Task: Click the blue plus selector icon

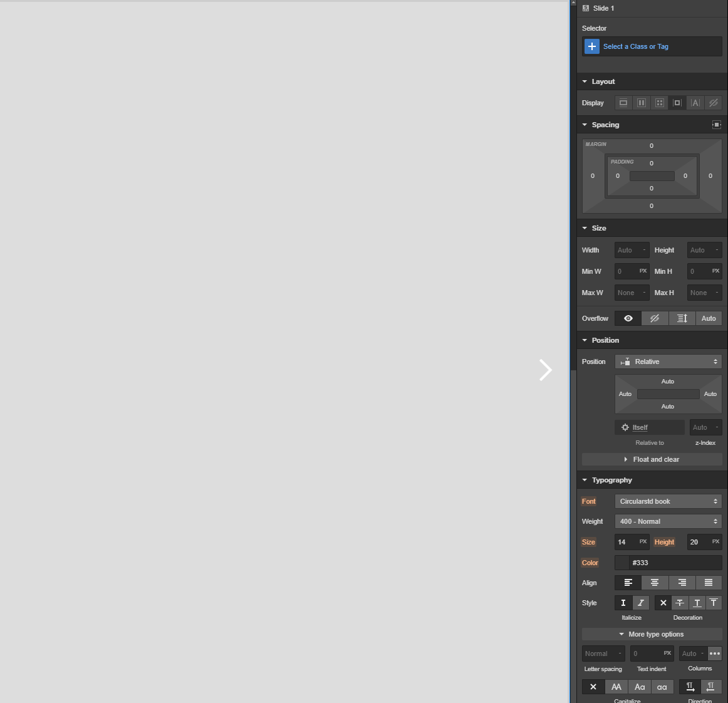Action: point(591,46)
